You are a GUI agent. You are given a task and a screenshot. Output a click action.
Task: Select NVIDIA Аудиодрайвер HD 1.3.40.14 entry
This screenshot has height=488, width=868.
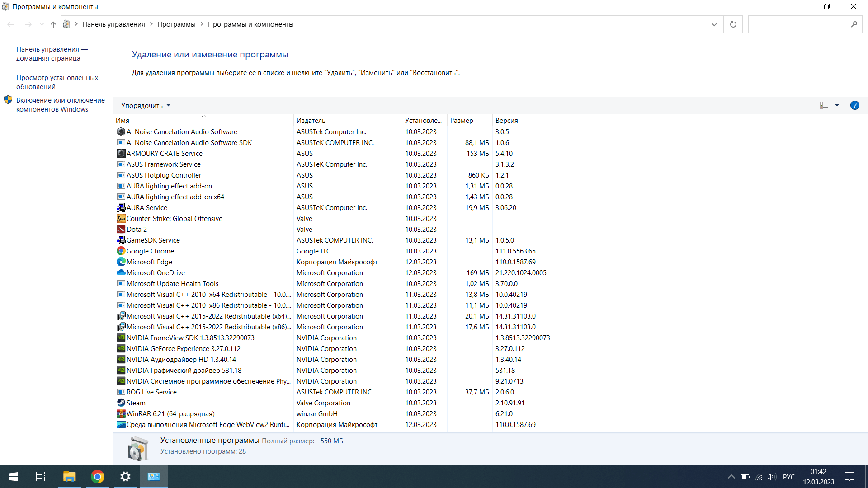pos(339,360)
